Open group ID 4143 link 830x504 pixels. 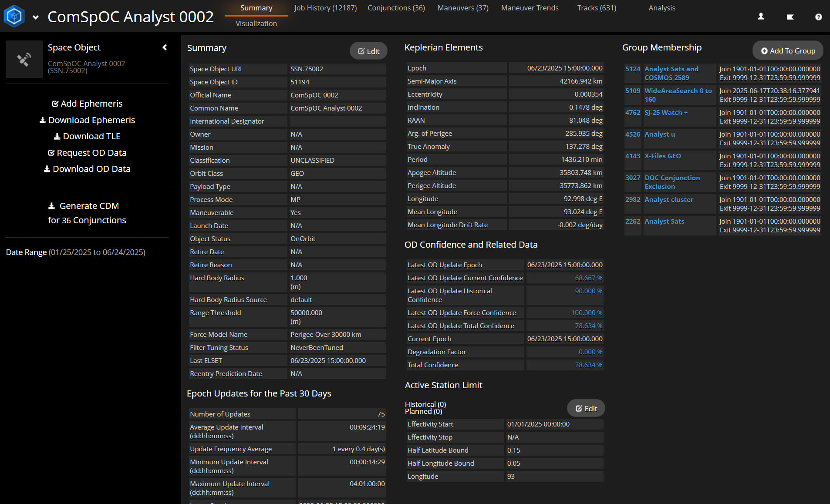point(633,156)
